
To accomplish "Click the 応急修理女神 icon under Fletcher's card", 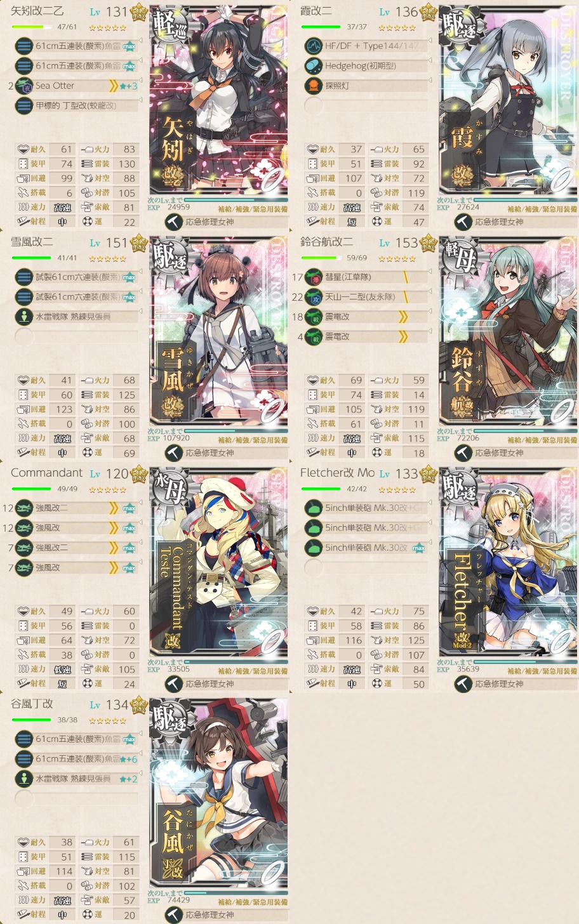I will coord(463,683).
